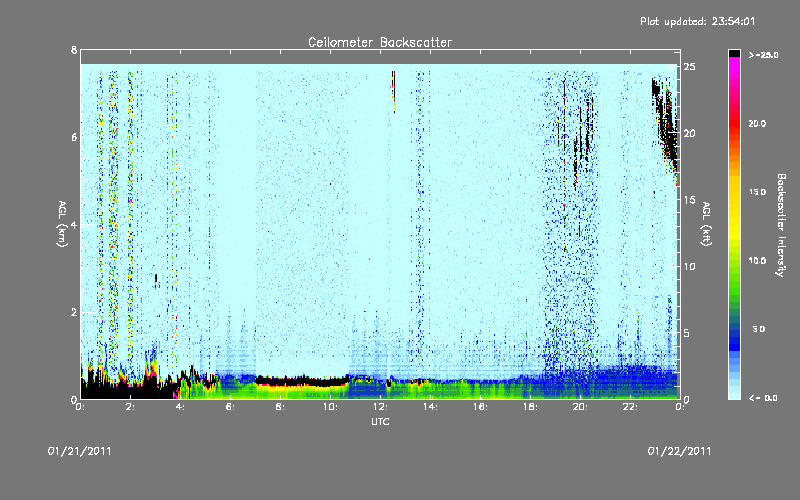Screen dimensions: 800x500
Task: Click the colorbar label "20.0"
Action: coord(757,123)
